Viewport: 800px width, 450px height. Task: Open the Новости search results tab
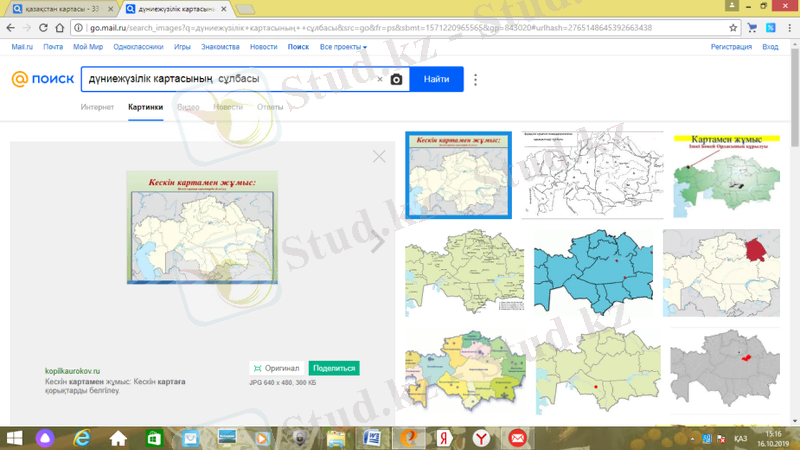pyautogui.click(x=228, y=106)
